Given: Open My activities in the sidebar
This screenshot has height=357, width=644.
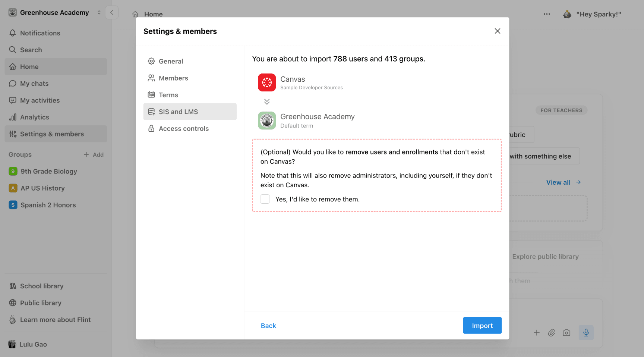Looking at the screenshot, I should coord(56,100).
